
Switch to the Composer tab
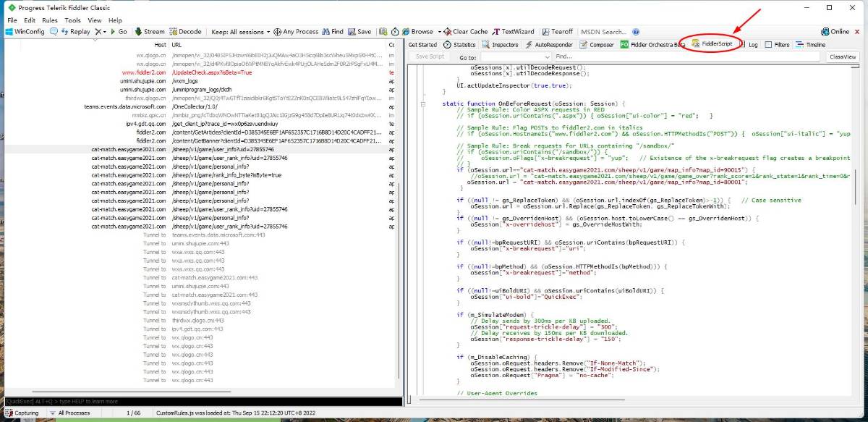click(x=597, y=45)
